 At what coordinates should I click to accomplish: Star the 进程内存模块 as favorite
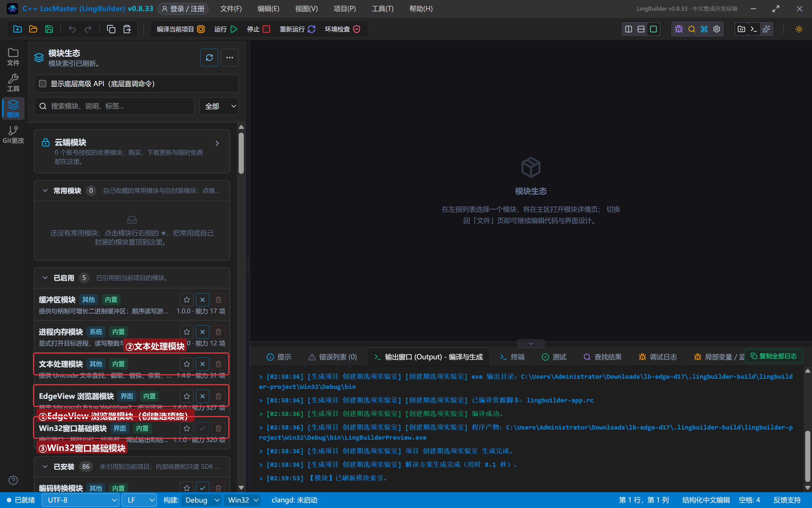pyautogui.click(x=187, y=332)
